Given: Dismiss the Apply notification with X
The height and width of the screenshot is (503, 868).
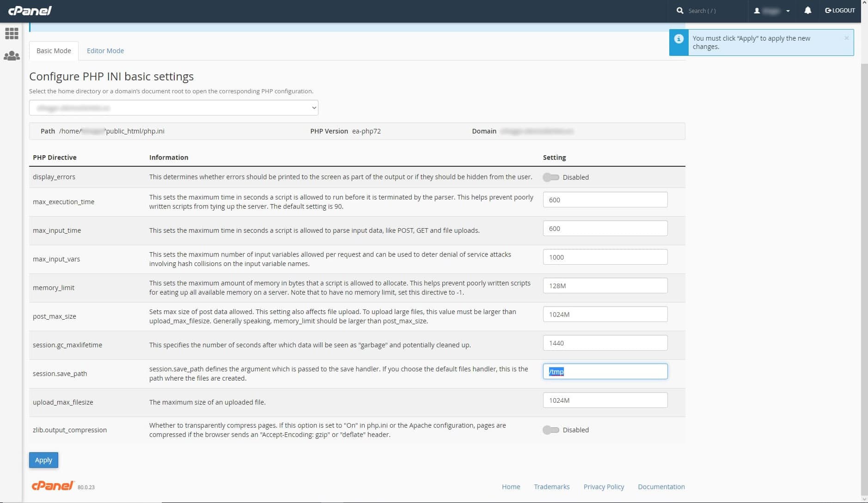Looking at the screenshot, I should (x=846, y=38).
